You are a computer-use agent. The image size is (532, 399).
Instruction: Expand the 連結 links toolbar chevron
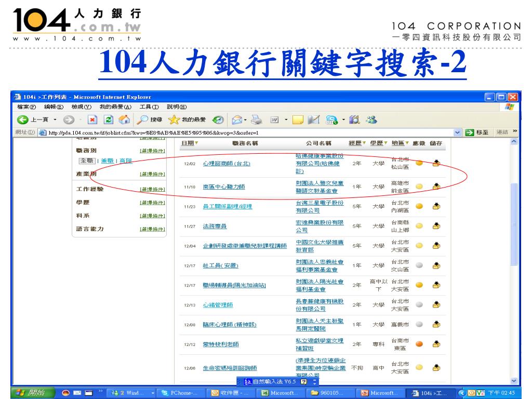tap(515, 131)
